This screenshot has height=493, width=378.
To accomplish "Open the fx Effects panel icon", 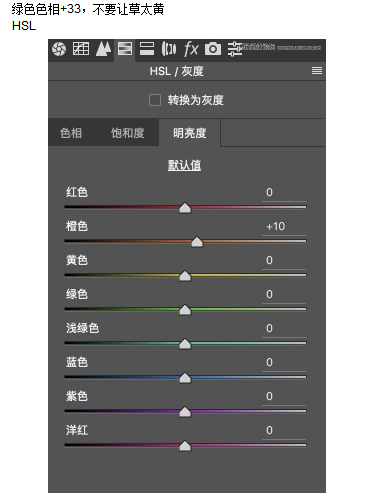I will 191,49.
